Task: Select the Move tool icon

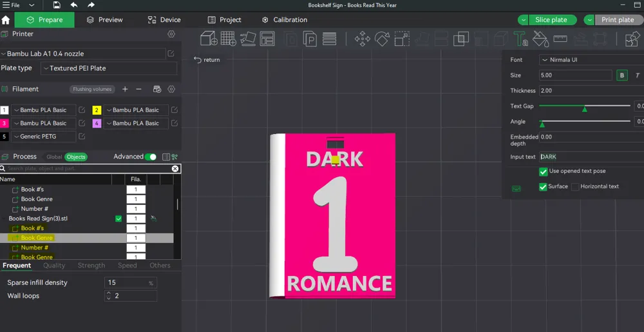Action: (362, 39)
